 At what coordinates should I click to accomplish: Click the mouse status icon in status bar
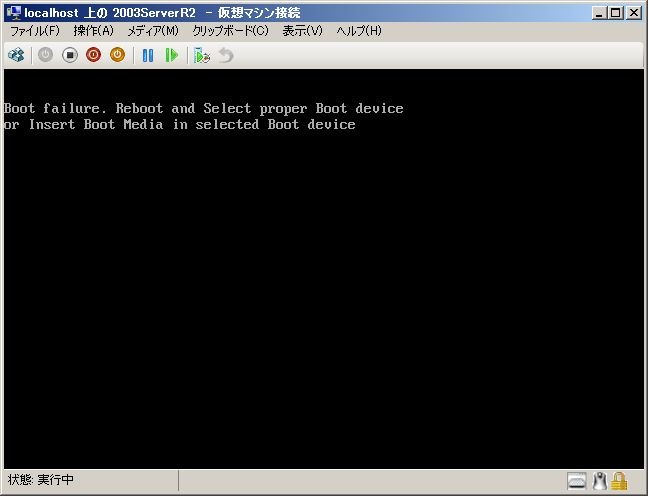pyautogui.click(x=599, y=481)
